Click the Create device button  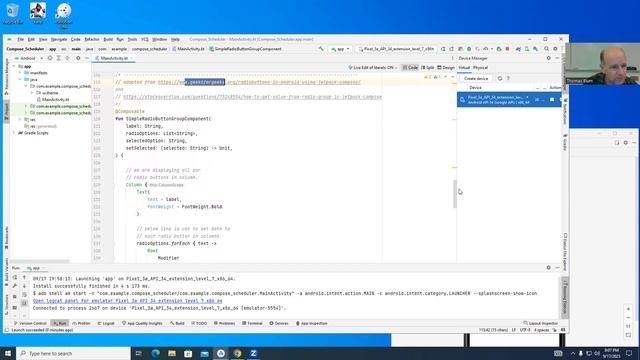(x=476, y=78)
